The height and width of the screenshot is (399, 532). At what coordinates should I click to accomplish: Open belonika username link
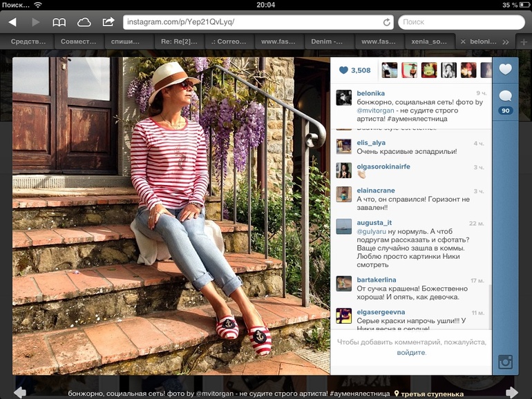click(370, 93)
